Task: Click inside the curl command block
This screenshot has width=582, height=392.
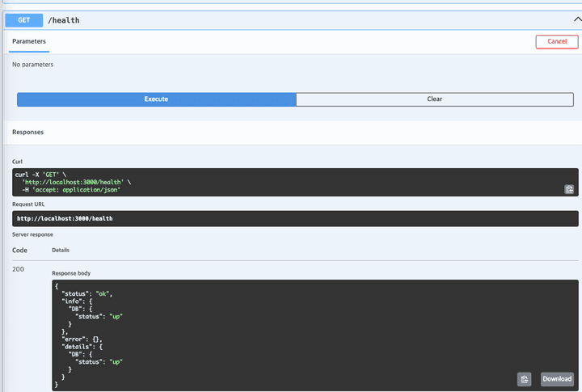Action: [242, 182]
